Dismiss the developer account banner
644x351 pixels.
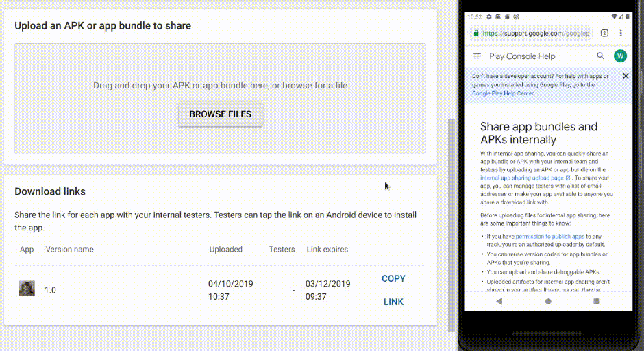pyautogui.click(x=626, y=76)
